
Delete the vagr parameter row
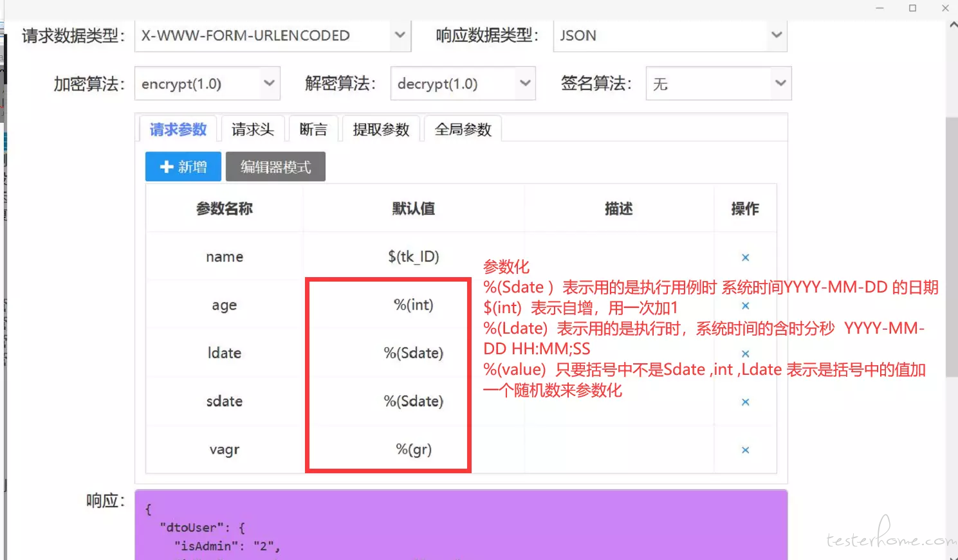(745, 450)
